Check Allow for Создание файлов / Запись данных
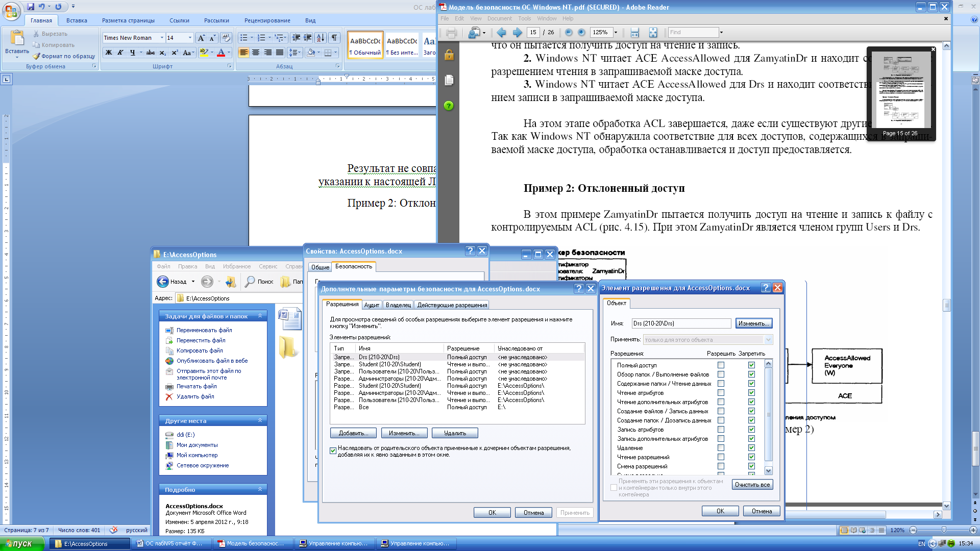 click(x=721, y=411)
